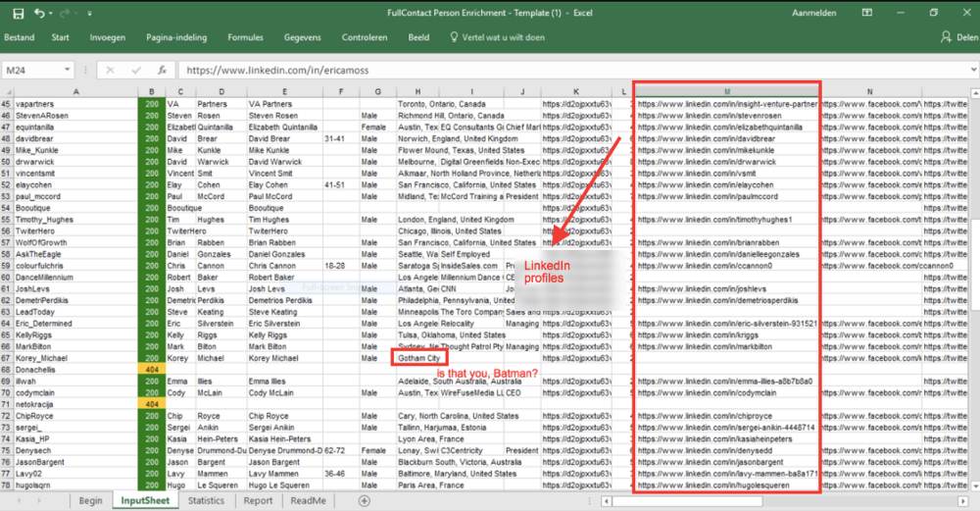The width and height of the screenshot is (980, 511).
Task: Open the Pagina-indeling ribbon tab
Action: [x=176, y=37]
